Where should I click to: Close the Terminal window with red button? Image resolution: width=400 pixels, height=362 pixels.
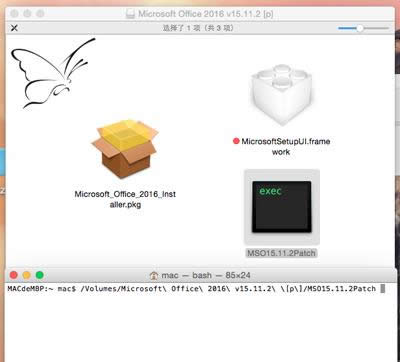(x=14, y=275)
